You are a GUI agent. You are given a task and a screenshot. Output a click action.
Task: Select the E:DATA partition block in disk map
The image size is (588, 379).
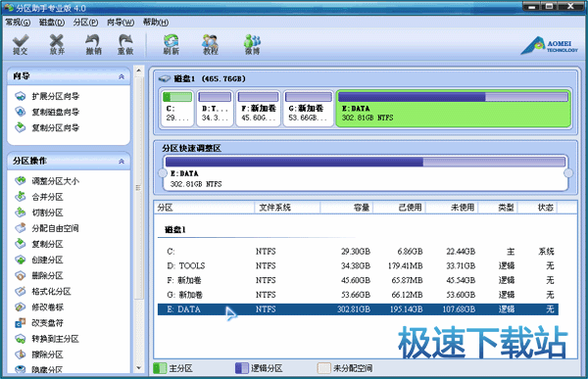pyautogui.click(x=453, y=108)
